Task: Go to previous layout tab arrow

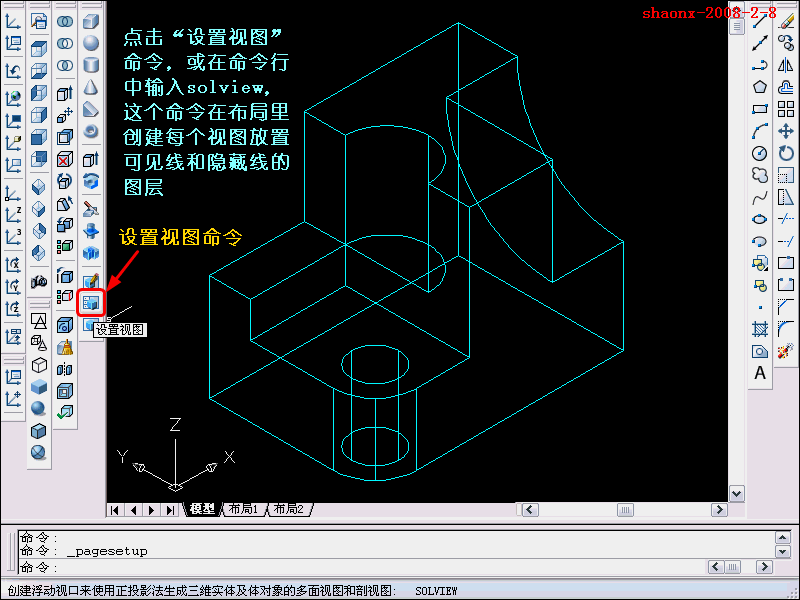Action: (x=134, y=510)
